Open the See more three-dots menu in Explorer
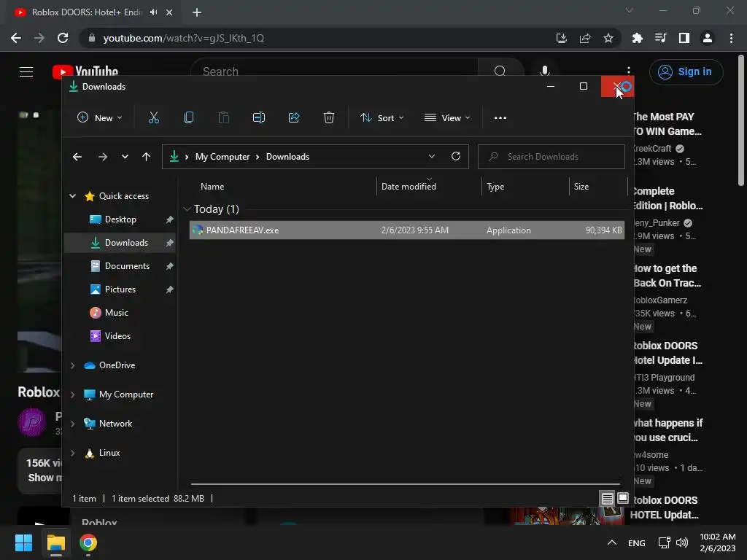747x560 pixels. [500, 118]
